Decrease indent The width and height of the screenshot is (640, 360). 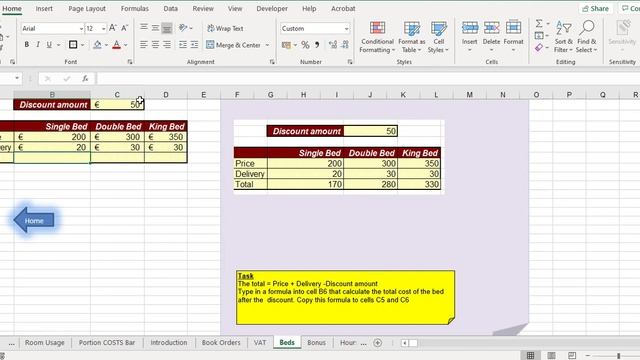pos(183,44)
